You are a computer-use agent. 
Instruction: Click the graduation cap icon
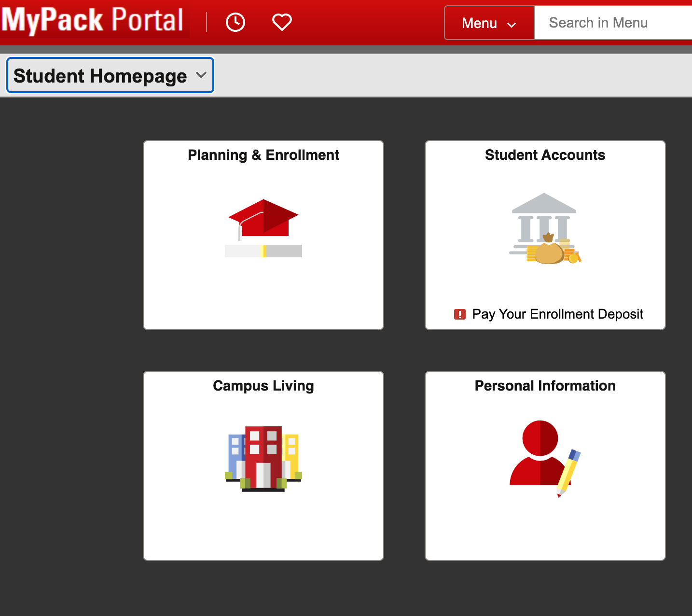pos(263,219)
